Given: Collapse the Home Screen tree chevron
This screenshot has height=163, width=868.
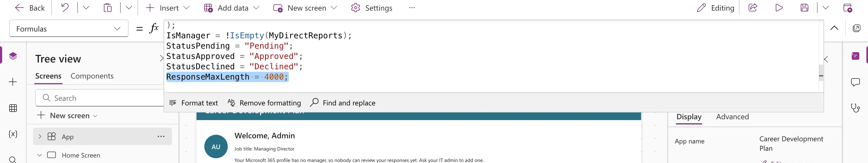Looking at the screenshot, I should click(x=40, y=155).
